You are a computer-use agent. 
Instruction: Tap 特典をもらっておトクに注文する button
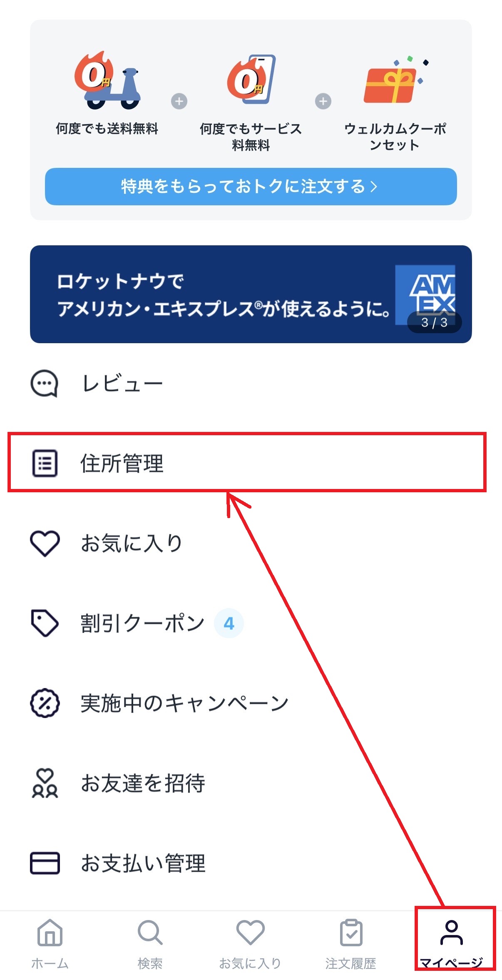(x=251, y=187)
